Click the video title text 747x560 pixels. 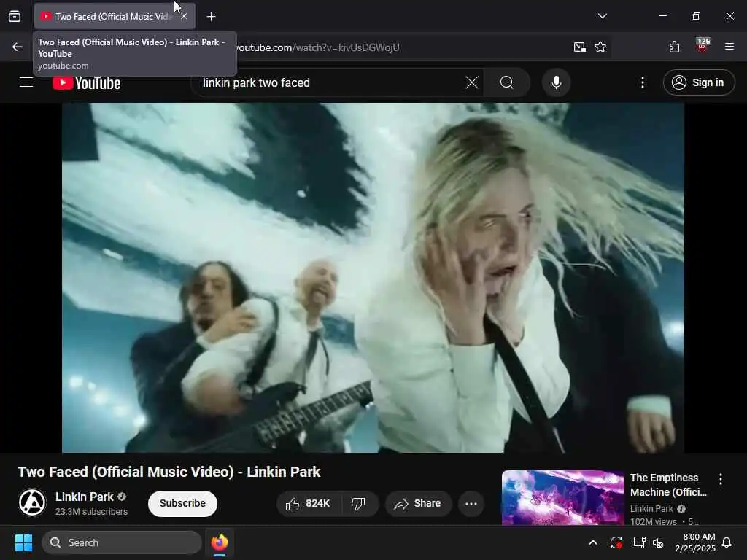[x=169, y=472]
